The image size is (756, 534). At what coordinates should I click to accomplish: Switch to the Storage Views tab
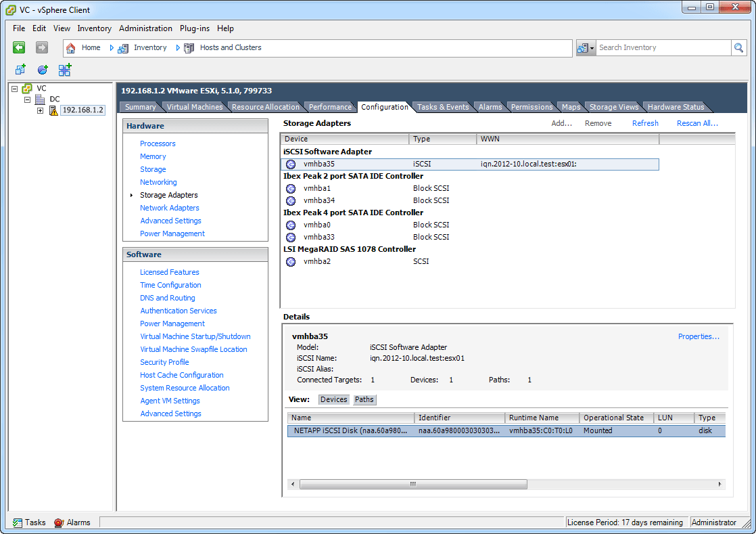pos(614,107)
